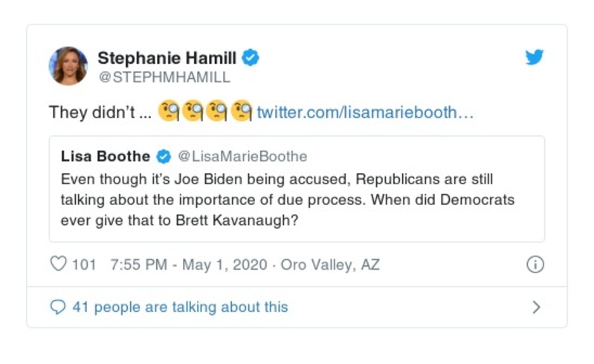Expand the conversation with right chevron arrow
Image resolution: width=594 pixels, height=364 pixels.
point(536,307)
